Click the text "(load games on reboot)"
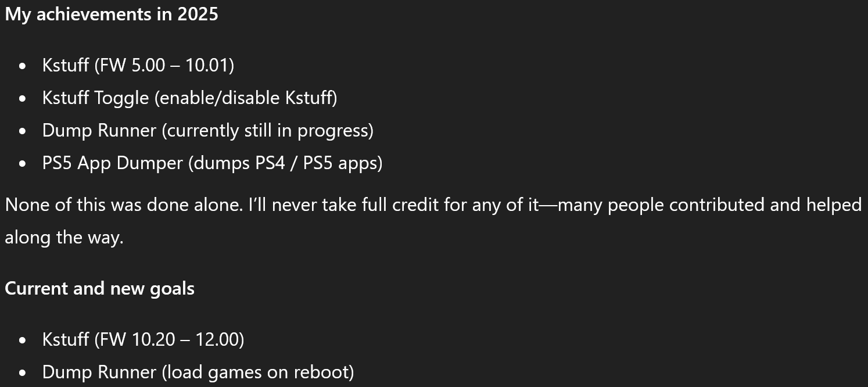This screenshot has height=387, width=868. (258, 372)
